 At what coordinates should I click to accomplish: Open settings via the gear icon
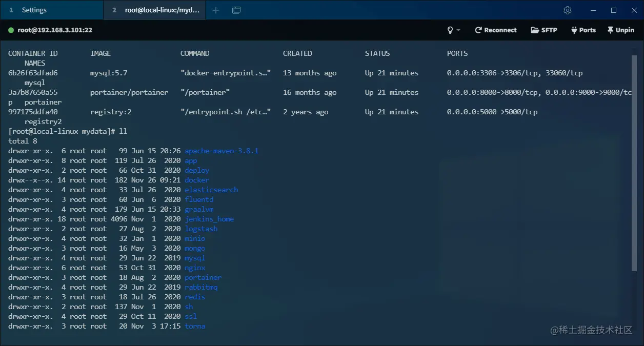point(567,10)
